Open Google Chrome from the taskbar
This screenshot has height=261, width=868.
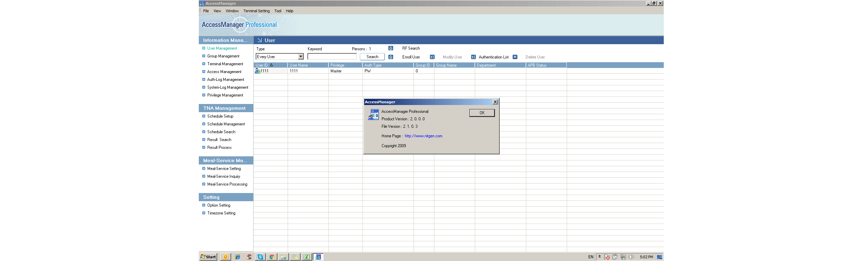pos(272,257)
